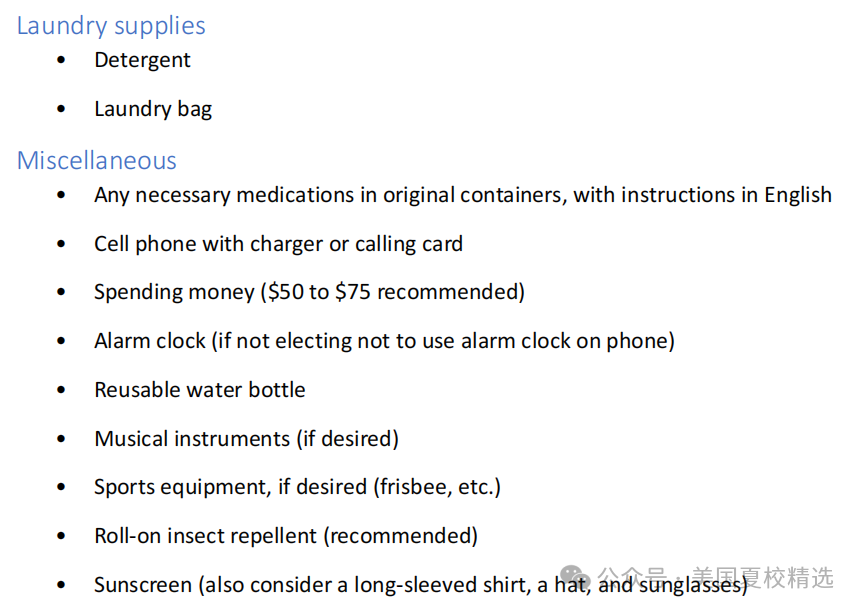
Task: Click the Reusable water bottle item
Action: (200, 390)
